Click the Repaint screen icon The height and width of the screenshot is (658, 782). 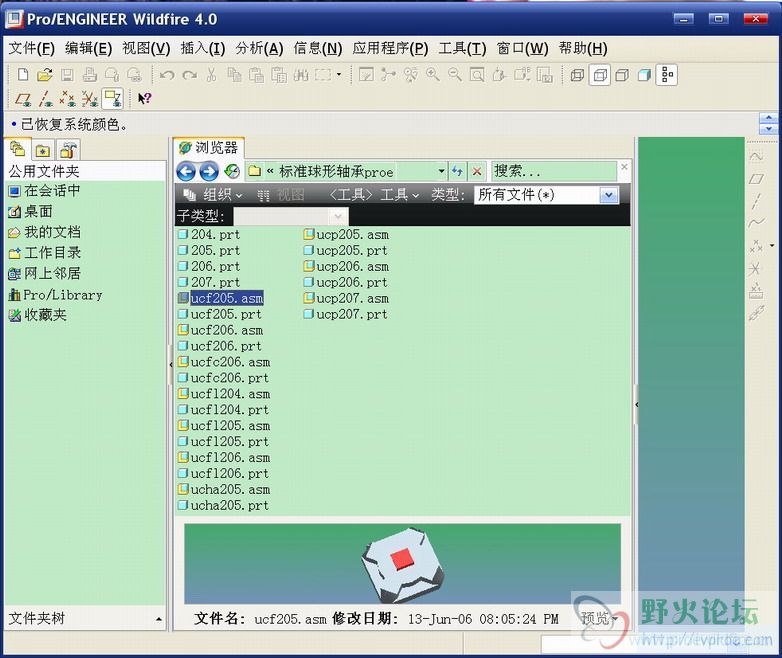point(366,75)
